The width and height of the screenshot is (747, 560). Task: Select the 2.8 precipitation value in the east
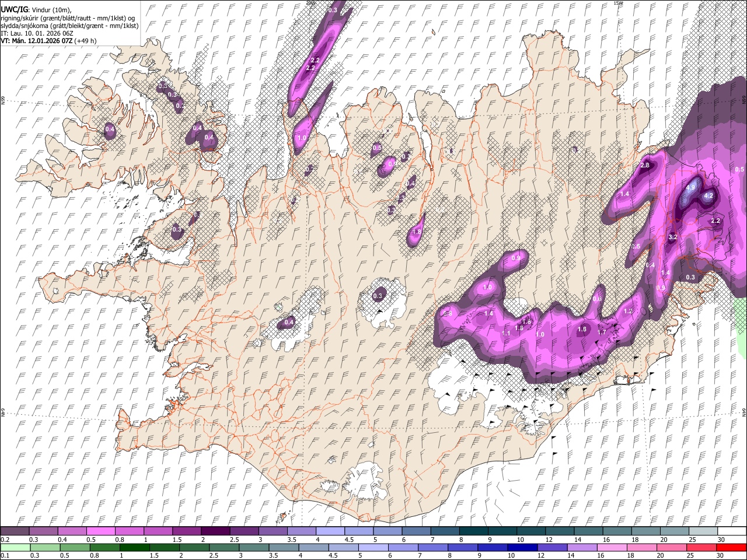coord(645,166)
